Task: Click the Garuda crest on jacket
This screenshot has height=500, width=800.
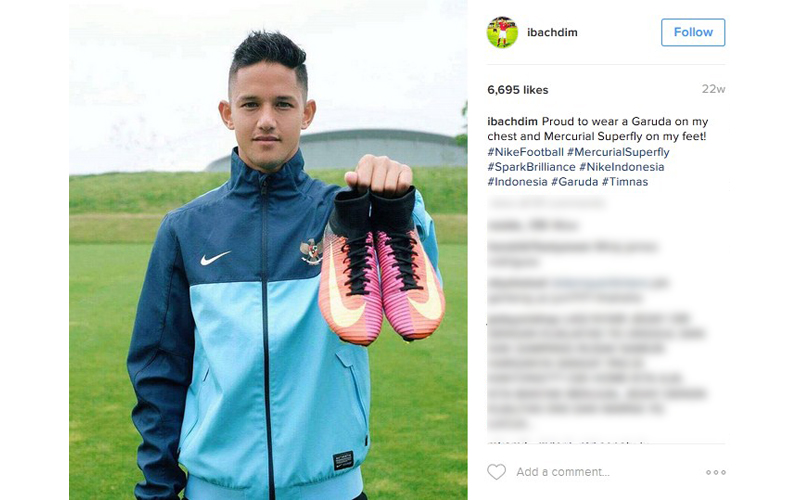Action: [x=311, y=252]
